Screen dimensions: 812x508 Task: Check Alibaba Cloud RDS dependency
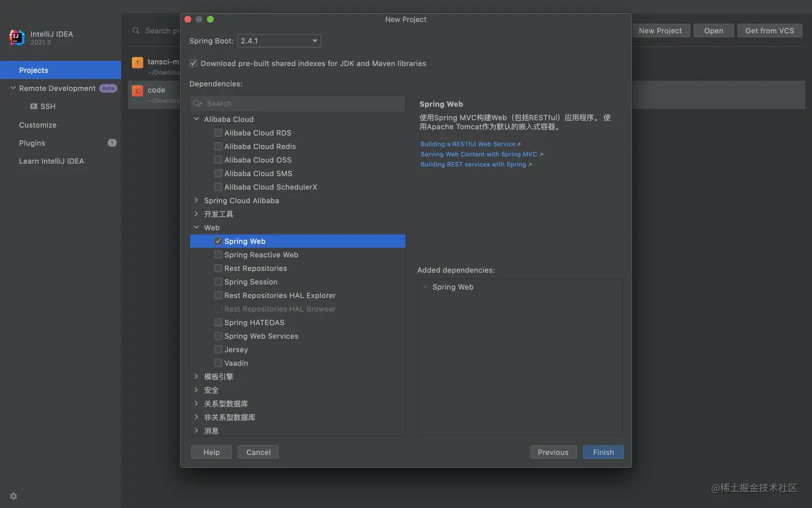(x=218, y=133)
